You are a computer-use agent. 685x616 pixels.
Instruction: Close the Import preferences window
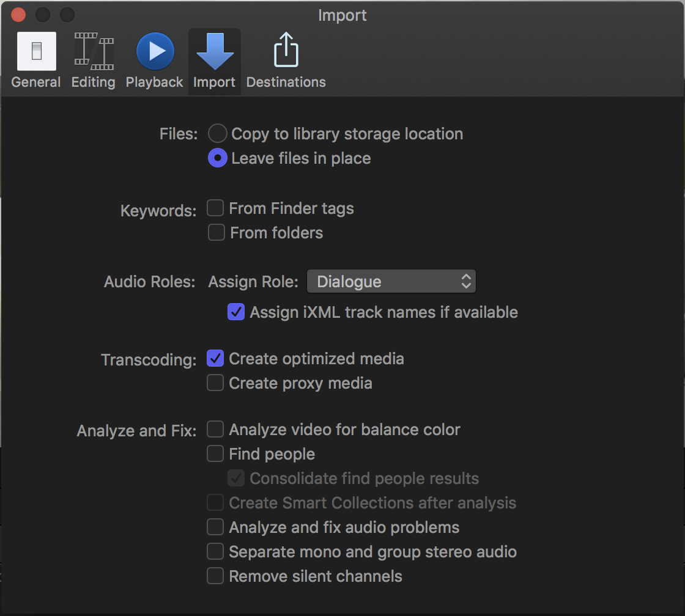[18, 15]
